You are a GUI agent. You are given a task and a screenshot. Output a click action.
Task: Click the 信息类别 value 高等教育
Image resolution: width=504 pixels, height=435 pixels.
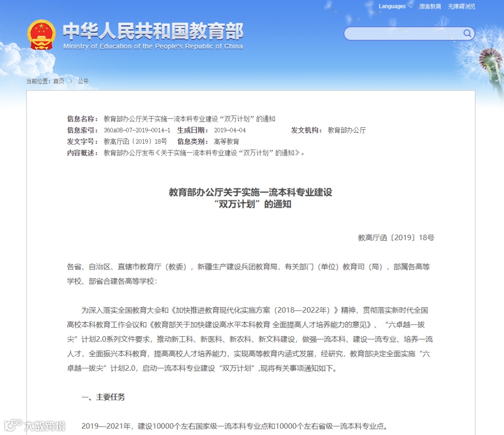click(x=227, y=142)
